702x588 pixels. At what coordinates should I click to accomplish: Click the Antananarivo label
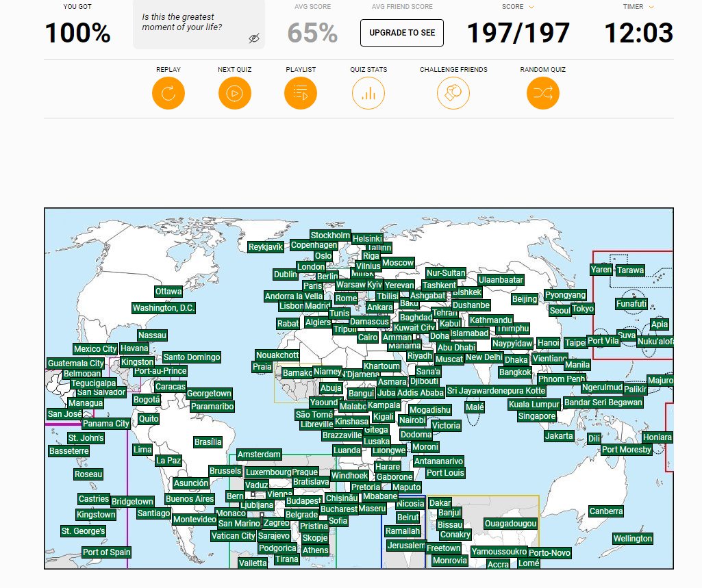[x=439, y=461]
